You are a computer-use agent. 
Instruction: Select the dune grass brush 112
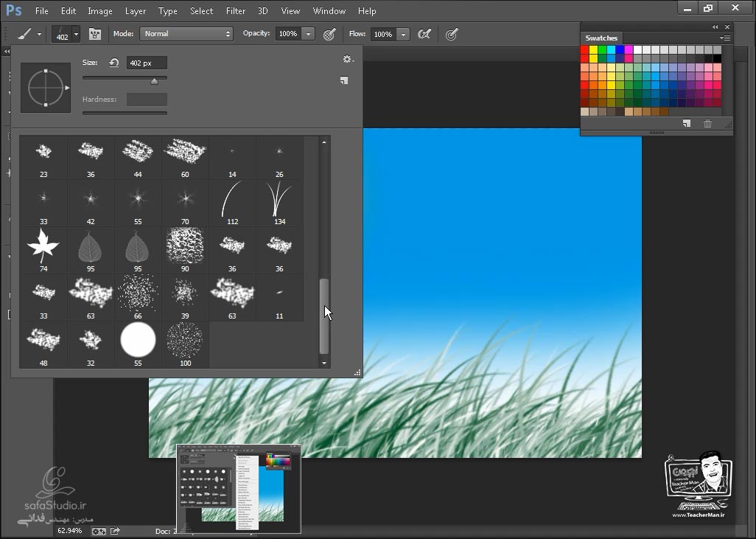click(x=232, y=204)
